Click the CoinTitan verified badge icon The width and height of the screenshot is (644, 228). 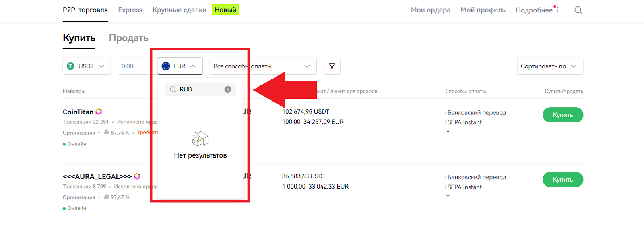pyautogui.click(x=99, y=112)
